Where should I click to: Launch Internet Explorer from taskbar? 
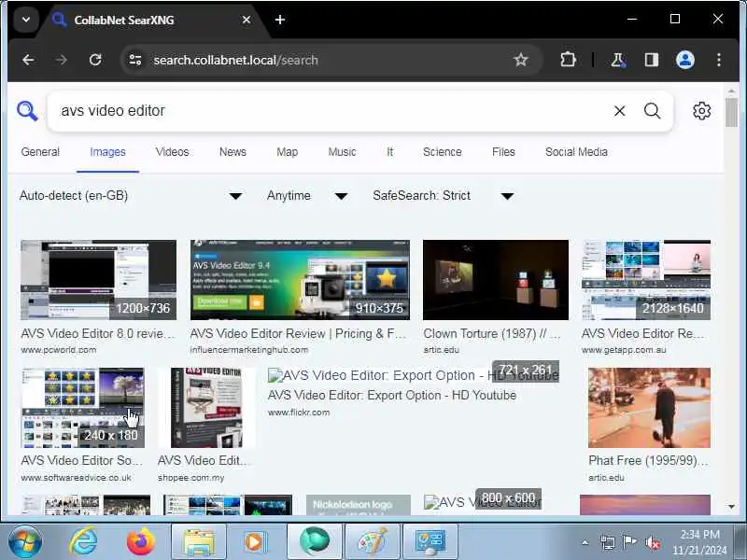point(83,542)
